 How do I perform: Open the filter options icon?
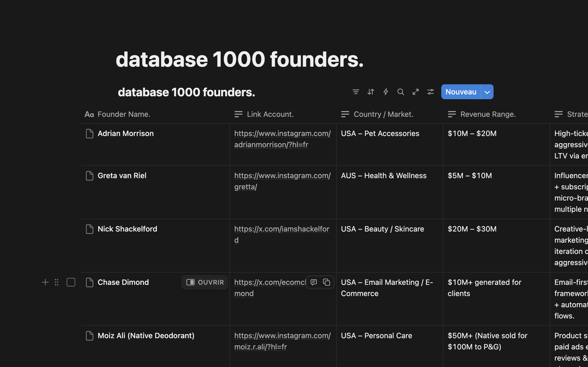pyautogui.click(x=356, y=92)
